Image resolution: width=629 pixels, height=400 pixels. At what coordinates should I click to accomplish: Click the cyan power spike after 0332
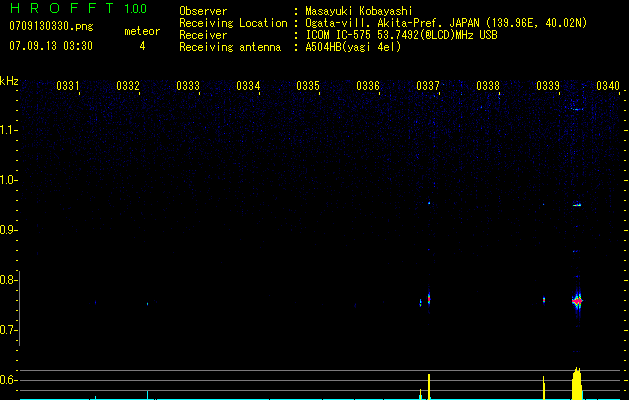[147, 395]
